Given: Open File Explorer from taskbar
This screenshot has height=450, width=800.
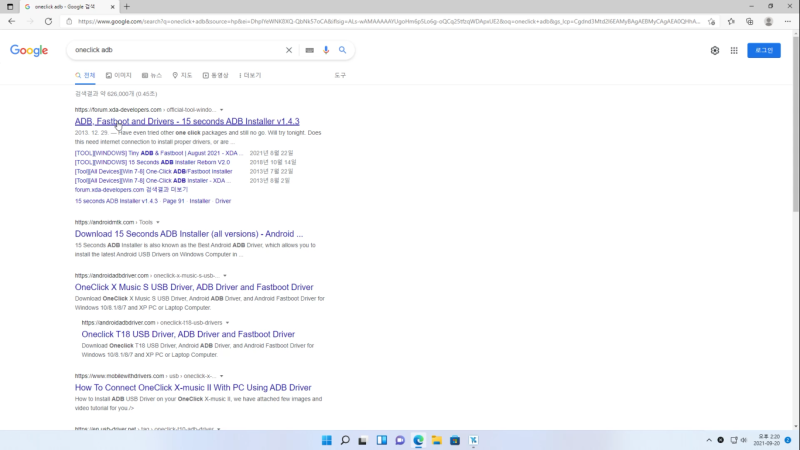Looking at the screenshot, I should 437,440.
